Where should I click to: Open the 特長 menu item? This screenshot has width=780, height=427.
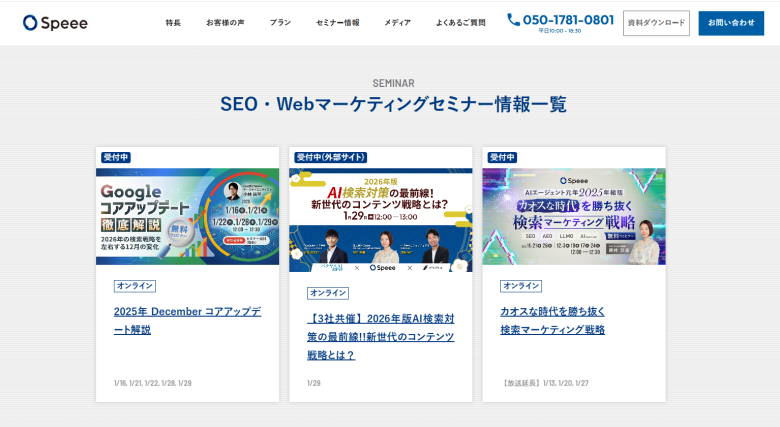173,23
